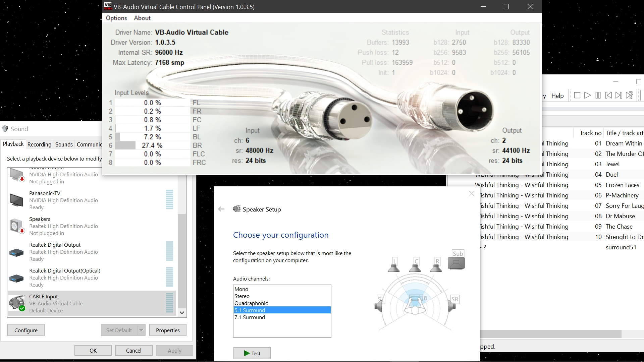This screenshot has width=644, height=362.
Task: Switch to the Recording tab
Action: (x=39, y=144)
